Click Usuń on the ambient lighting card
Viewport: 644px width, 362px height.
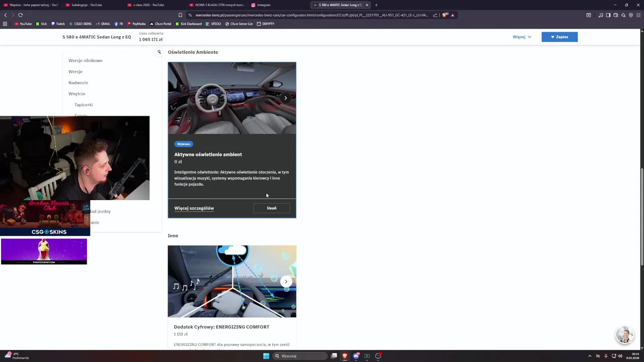pyautogui.click(x=272, y=208)
